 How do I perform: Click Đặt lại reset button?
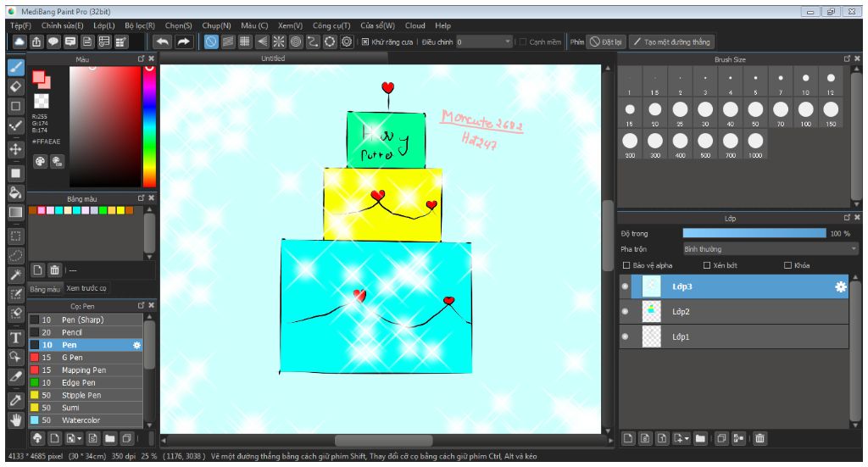pyautogui.click(x=605, y=42)
